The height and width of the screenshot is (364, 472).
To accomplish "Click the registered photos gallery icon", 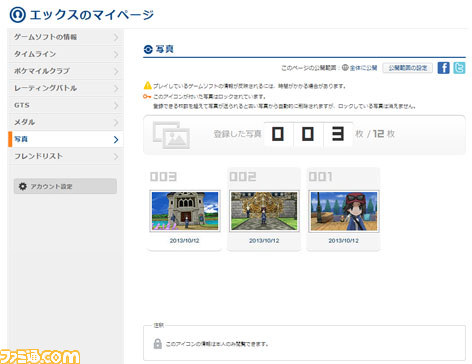I will click(x=171, y=135).
